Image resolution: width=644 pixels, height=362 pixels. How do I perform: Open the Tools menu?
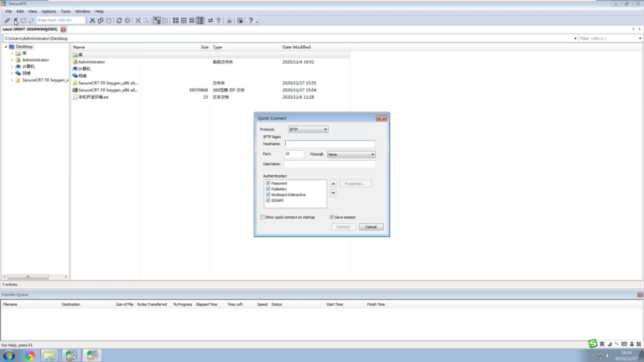(65, 12)
